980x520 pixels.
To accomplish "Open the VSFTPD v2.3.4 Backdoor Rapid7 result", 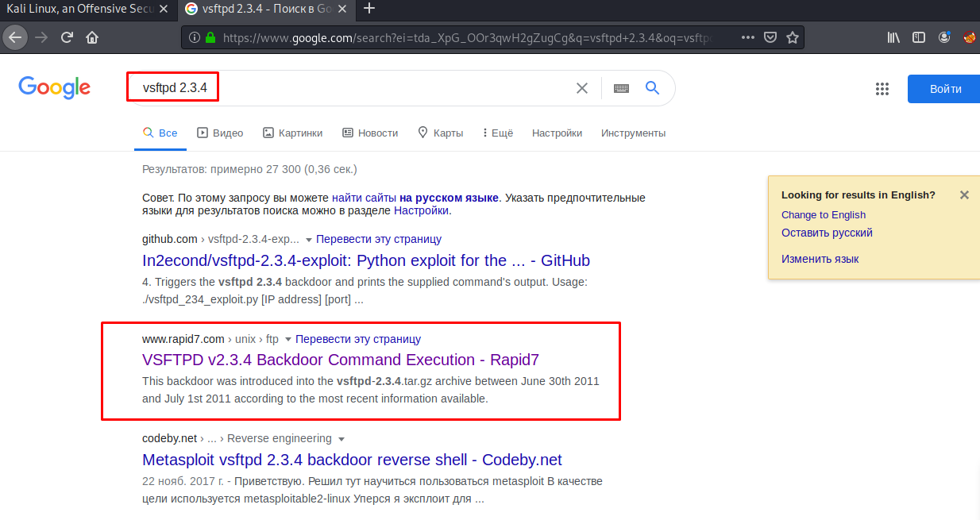I will point(341,360).
